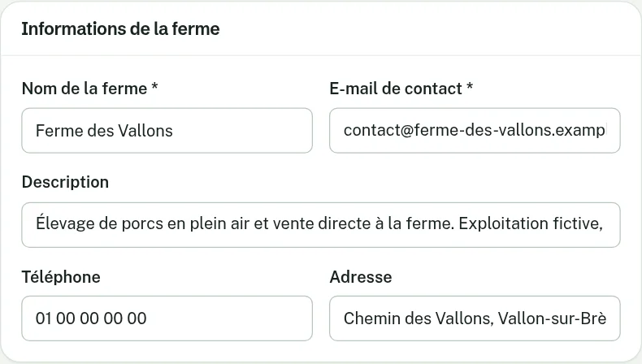Click the required asterisk beside Nom de la ferme
Screen dimensions: 642x364
pyautogui.click(x=154, y=87)
